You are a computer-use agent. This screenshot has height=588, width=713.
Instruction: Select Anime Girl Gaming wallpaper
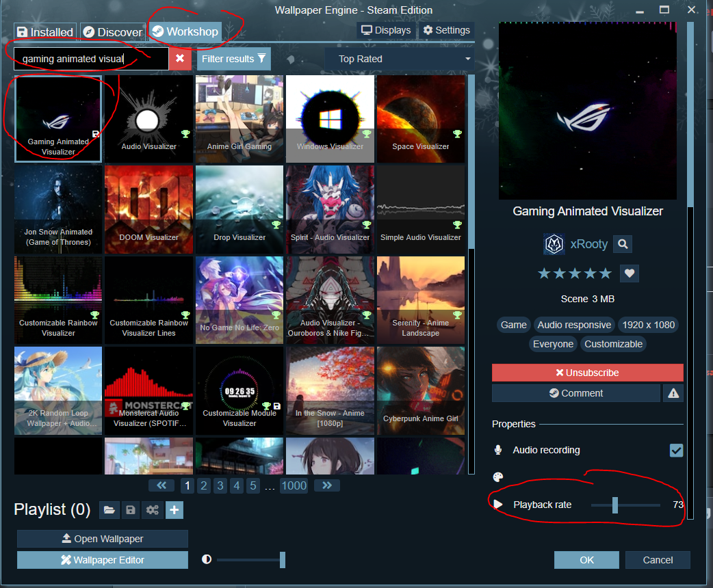pos(239,119)
